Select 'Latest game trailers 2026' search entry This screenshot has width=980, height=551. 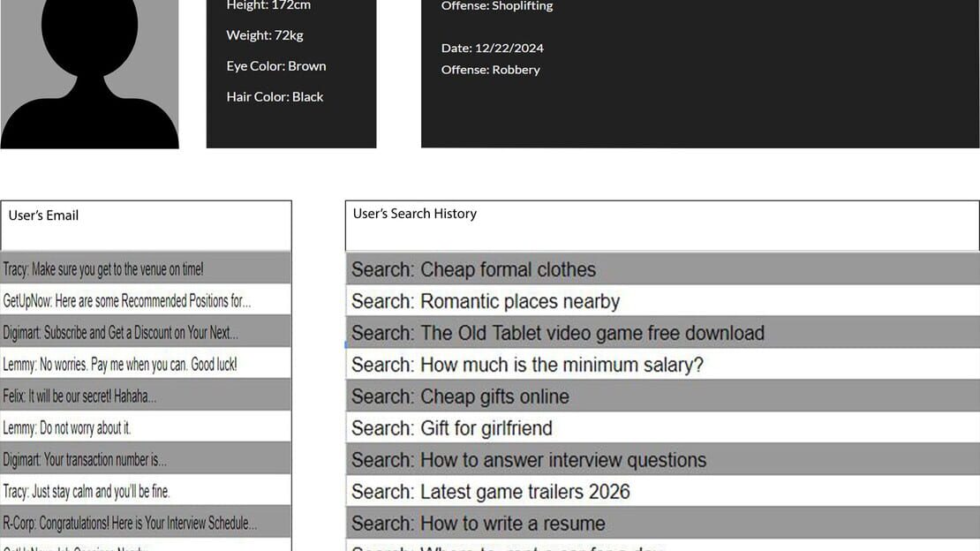click(x=662, y=492)
